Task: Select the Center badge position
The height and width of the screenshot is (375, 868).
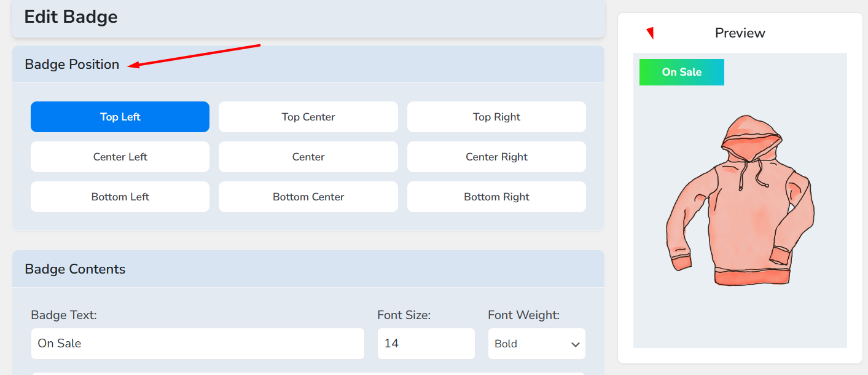Action: 308,157
